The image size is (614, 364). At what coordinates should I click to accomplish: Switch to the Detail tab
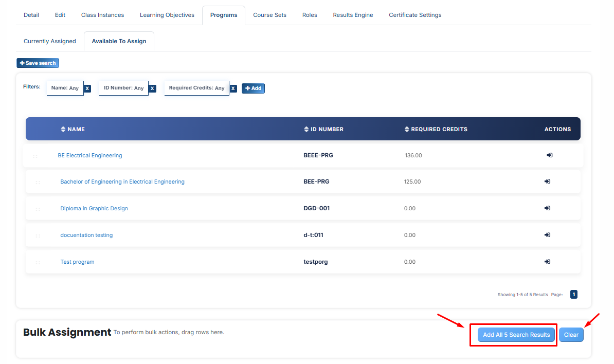pyautogui.click(x=31, y=15)
